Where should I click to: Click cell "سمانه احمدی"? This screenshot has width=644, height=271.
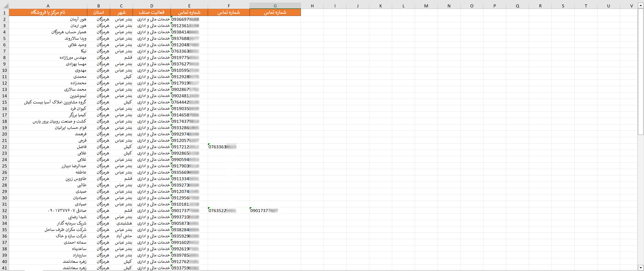48,242
